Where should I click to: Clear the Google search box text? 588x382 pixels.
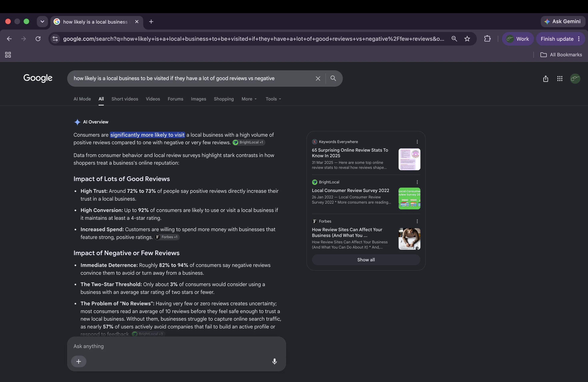tap(318, 79)
